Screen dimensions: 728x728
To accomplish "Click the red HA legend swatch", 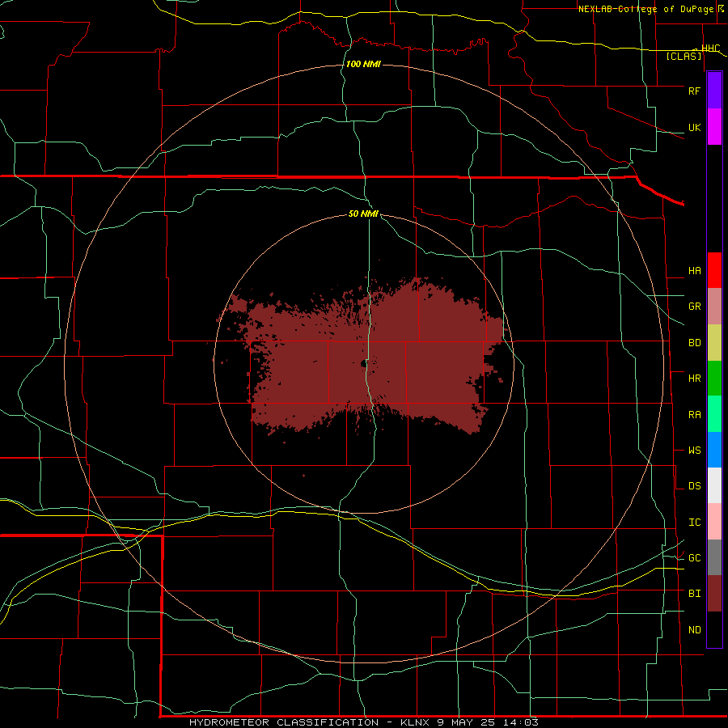I will pos(714,270).
